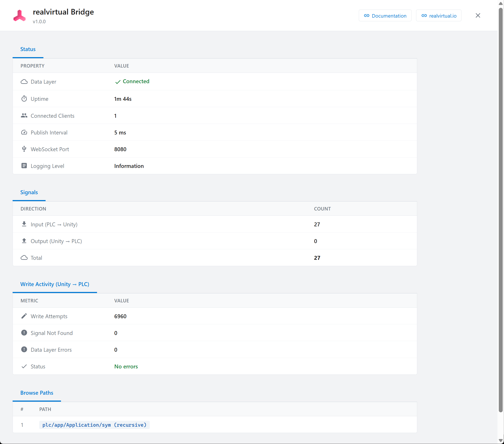Select the Write Activity (Unity → PLC) tab

(x=55, y=284)
